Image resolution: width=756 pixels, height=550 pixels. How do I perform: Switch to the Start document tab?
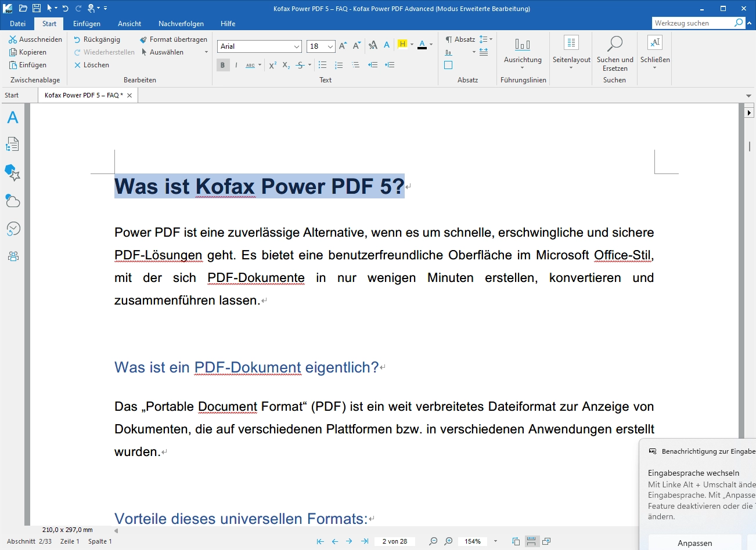[12, 95]
